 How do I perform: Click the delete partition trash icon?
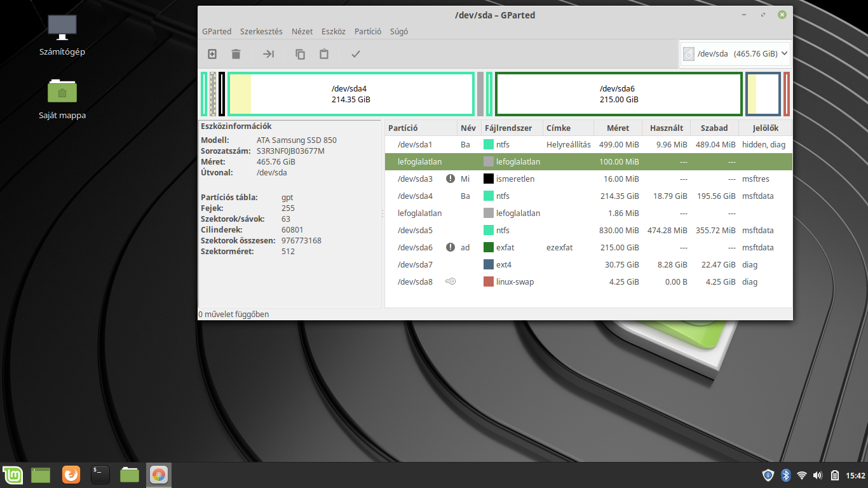(x=236, y=54)
